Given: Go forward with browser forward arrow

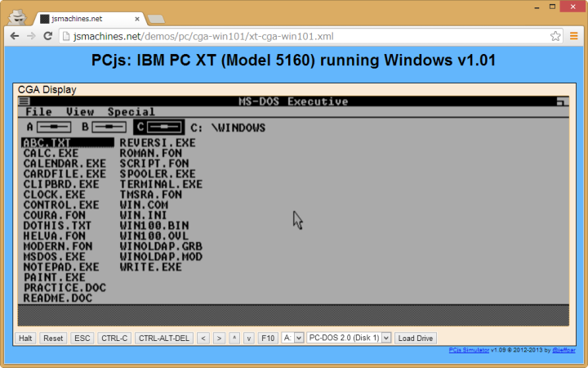Looking at the screenshot, I should [x=31, y=36].
